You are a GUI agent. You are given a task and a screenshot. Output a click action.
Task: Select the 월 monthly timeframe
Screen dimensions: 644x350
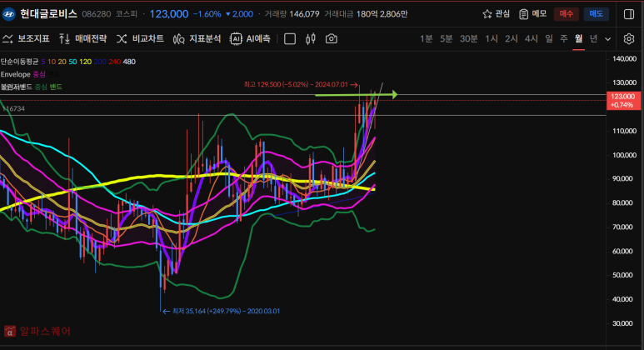pos(579,38)
